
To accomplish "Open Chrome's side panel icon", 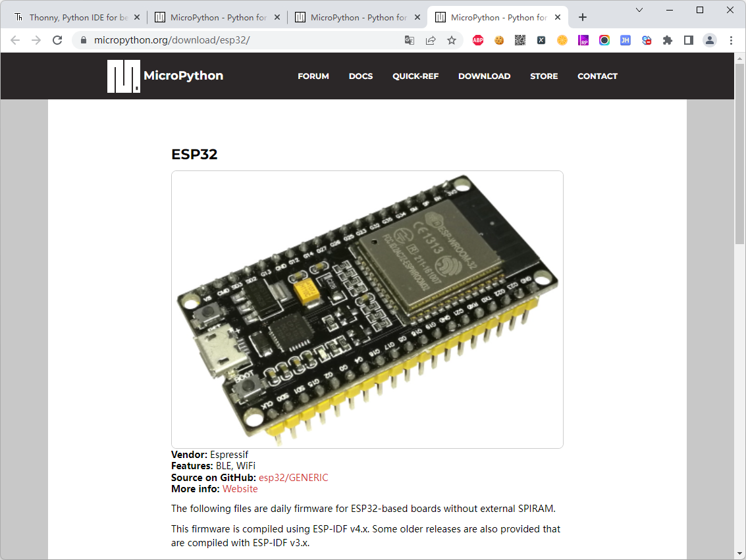I will click(x=688, y=40).
